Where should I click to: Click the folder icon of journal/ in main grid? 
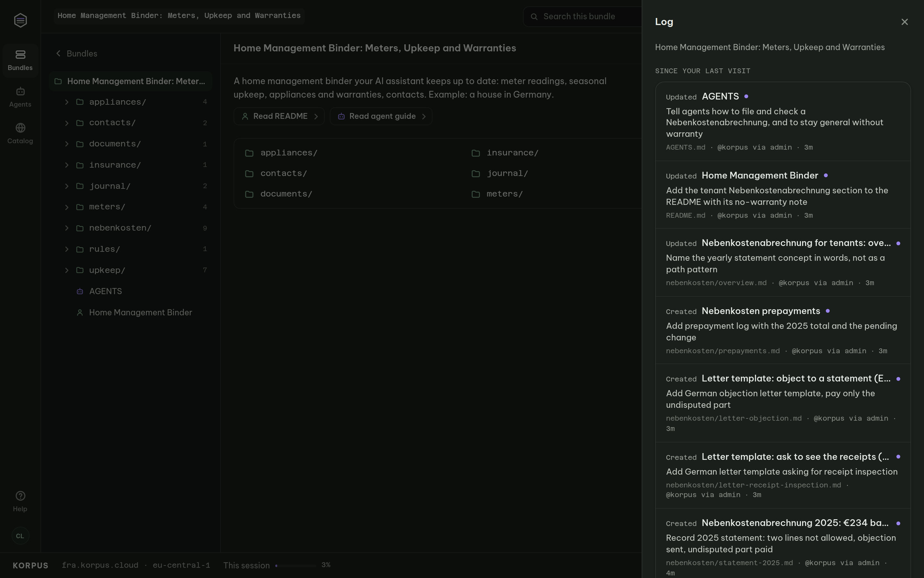click(x=475, y=173)
